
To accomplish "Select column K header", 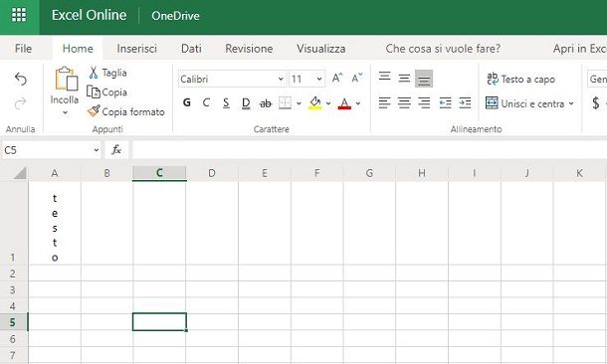I will [x=579, y=173].
